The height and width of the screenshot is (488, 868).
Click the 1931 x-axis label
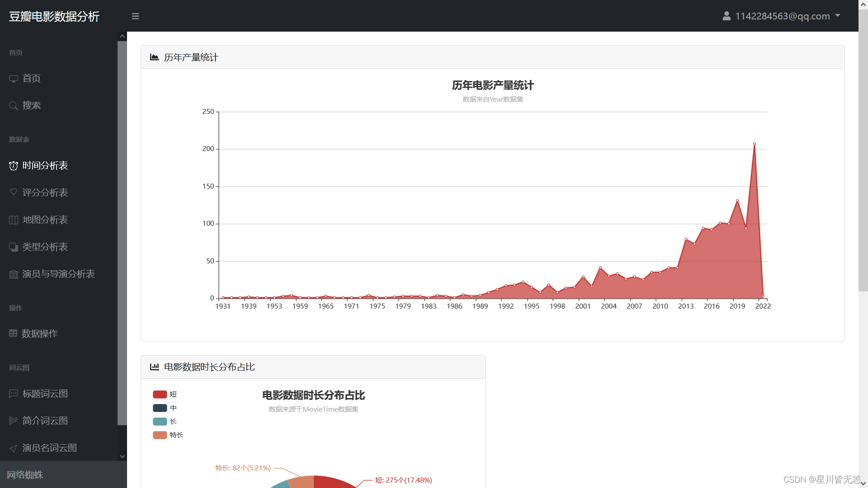pos(223,306)
